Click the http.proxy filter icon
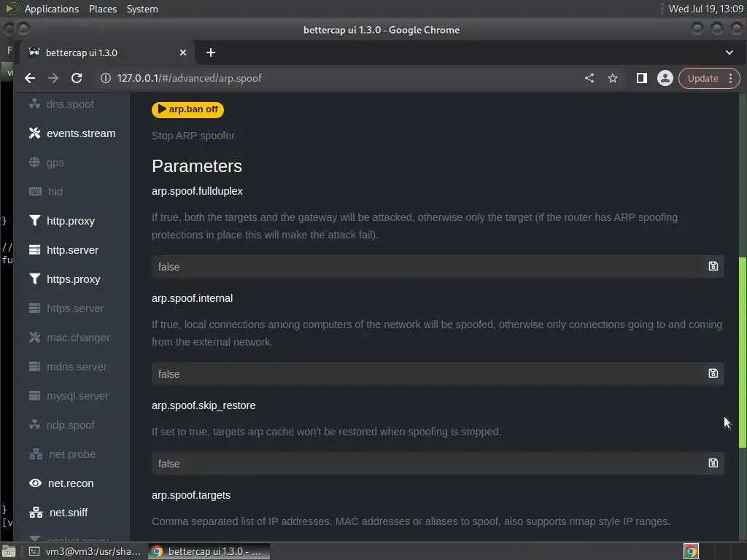 (34, 220)
